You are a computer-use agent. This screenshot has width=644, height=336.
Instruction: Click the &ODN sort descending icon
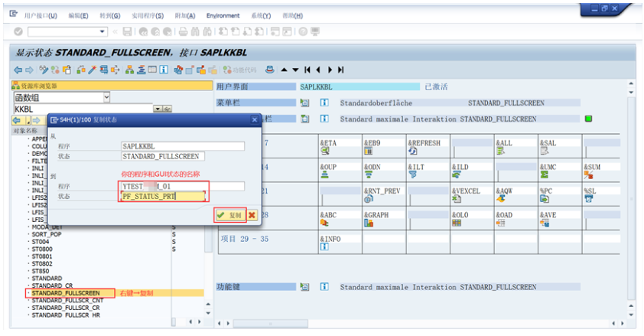(x=369, y=175)
